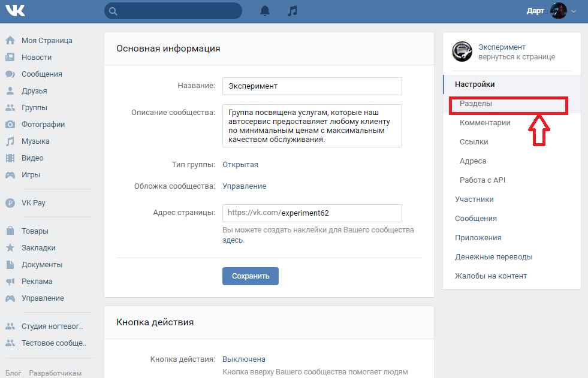The width and height of the screenshot is (588, 378).
Task: Click the Эксперимент community avatar
Action: tap(462, 52)
